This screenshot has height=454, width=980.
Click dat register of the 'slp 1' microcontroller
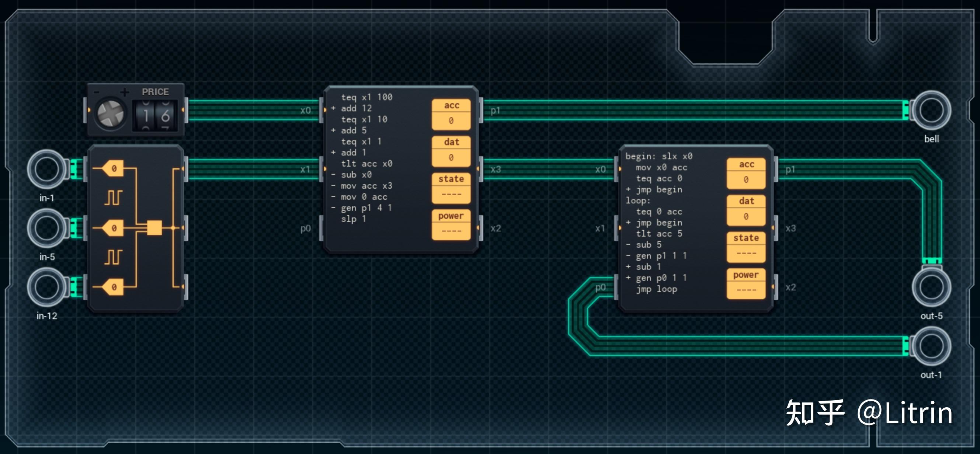tap(451, 151)
